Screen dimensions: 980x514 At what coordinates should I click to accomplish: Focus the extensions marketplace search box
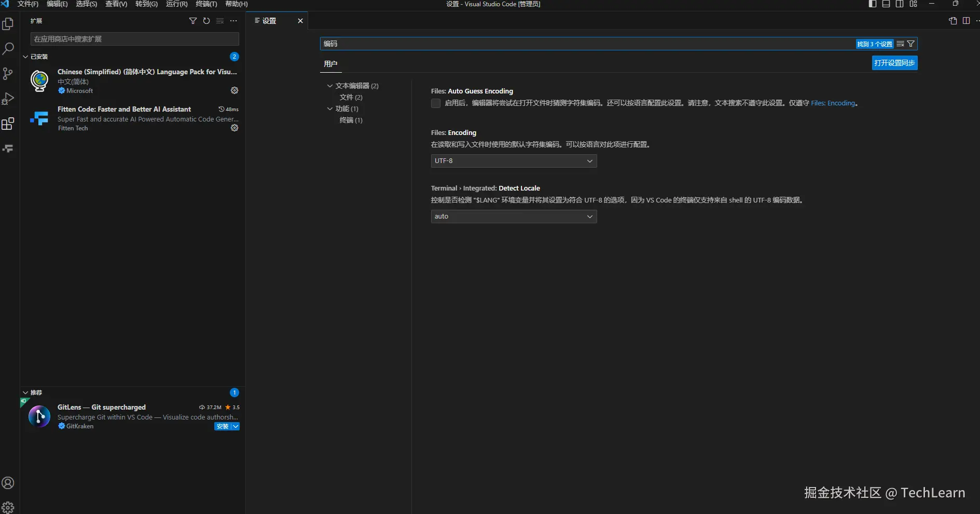(135, 39)
